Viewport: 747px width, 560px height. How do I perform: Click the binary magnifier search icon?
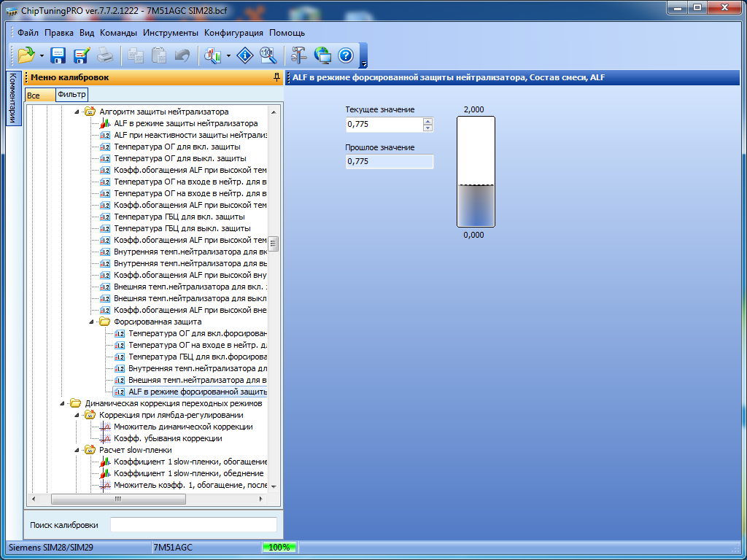[x=268, y=55]
